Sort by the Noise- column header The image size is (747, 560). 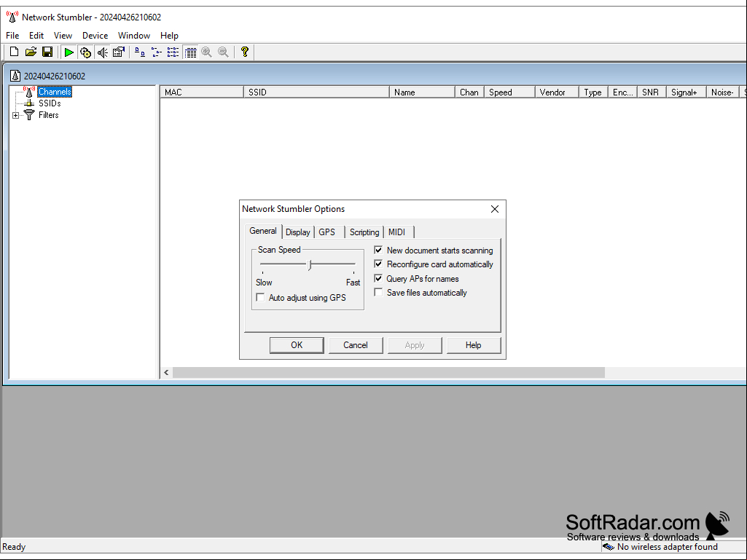723,92
